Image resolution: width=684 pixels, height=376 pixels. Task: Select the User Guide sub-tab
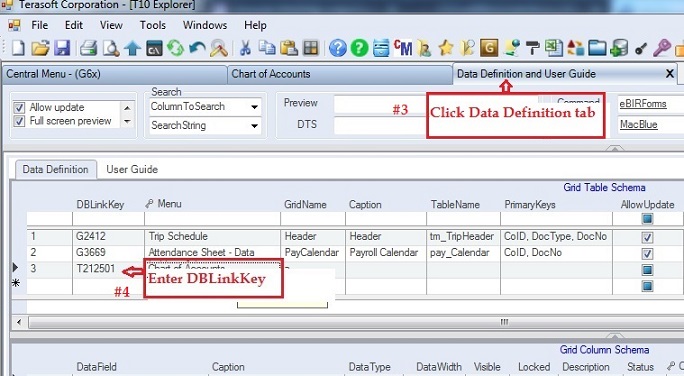tap(132, 169)
